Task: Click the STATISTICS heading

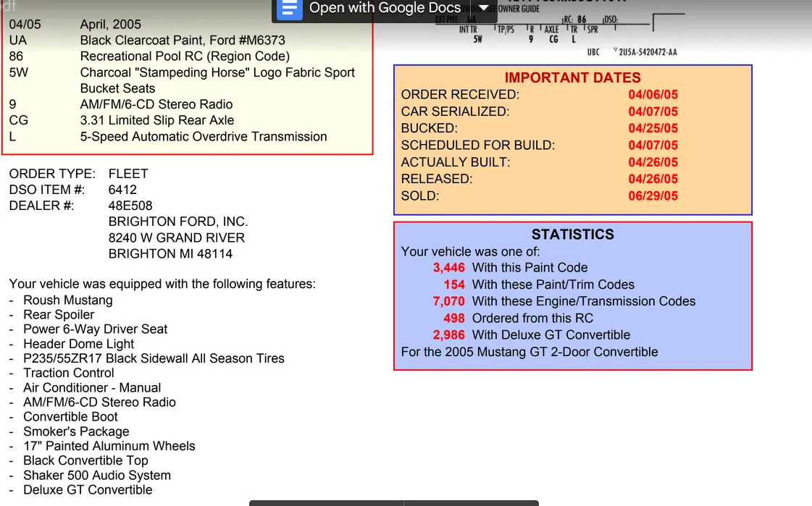Action: pyautogui.click(x=573, y=235)
